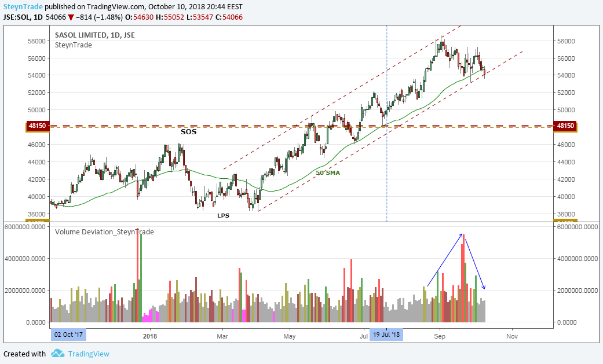Viewport: 603px width, 364px height.
Task: Click the 'O:54630' open value
Action: (139, 17)
